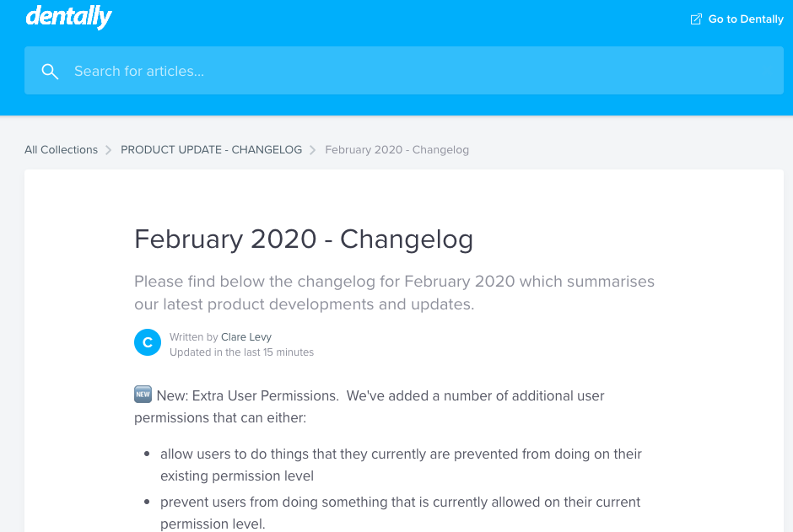Open the All Collections breadcrumb
Screen dimensions: 793x532
[x=61, y=150]
